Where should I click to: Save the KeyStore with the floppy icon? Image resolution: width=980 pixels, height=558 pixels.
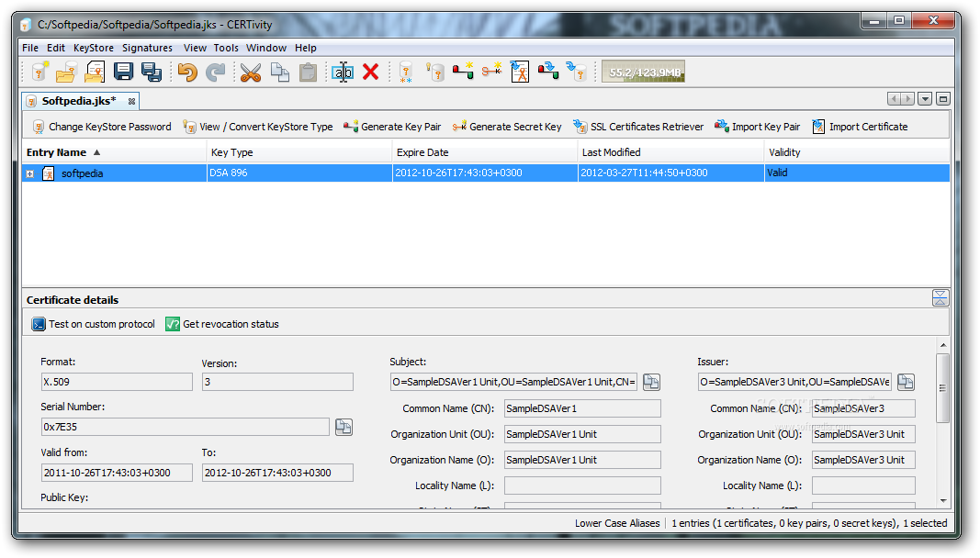[x=123, y=72]
